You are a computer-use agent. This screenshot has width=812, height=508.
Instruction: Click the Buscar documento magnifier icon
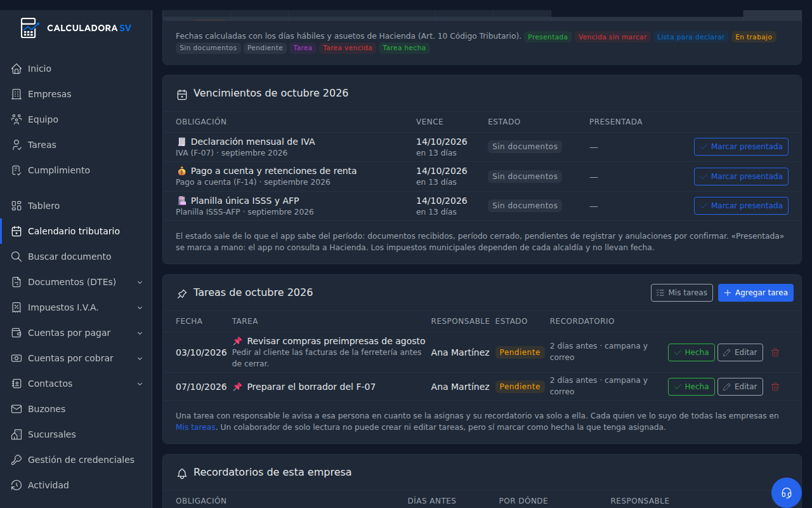click(x=16, y=257)
